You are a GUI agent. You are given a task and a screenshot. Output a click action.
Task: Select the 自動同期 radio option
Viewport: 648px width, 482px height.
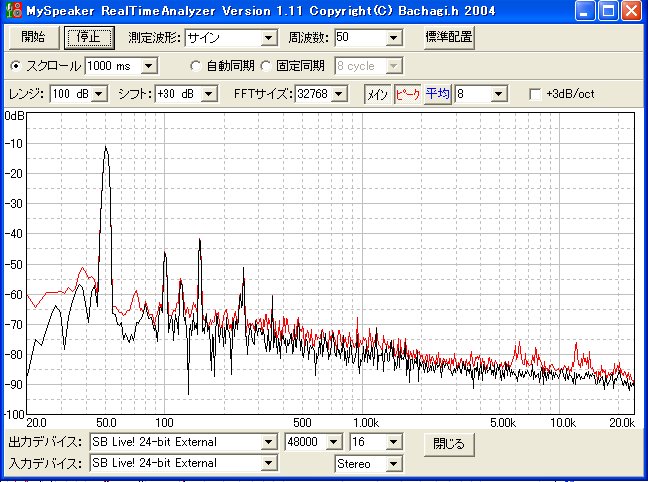[196, 66]
